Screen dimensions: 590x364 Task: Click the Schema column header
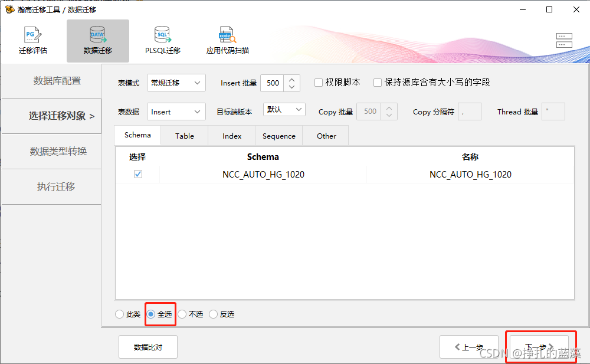pyautogui.click(x=263, y=157)
